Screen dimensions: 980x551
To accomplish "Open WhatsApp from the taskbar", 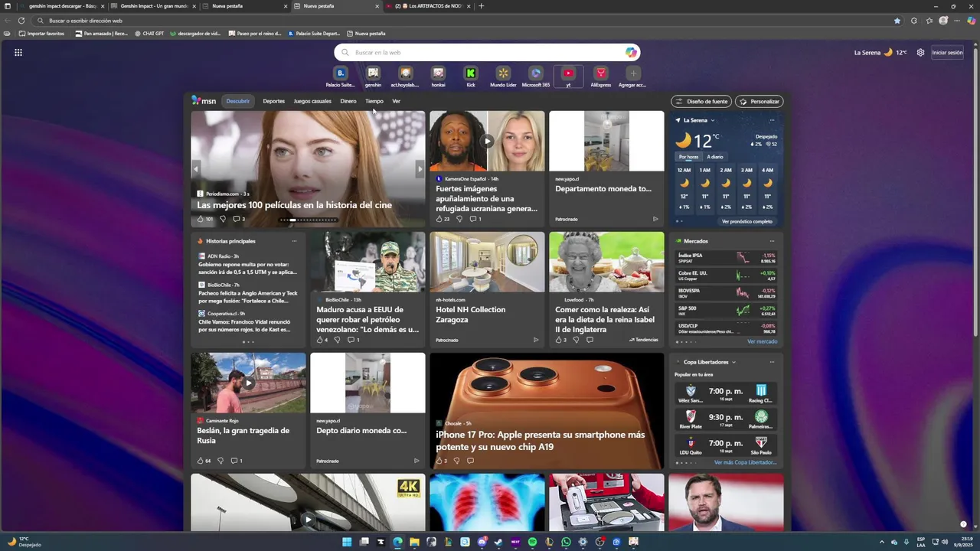I will pyautogui.click(x=566, y=542).
